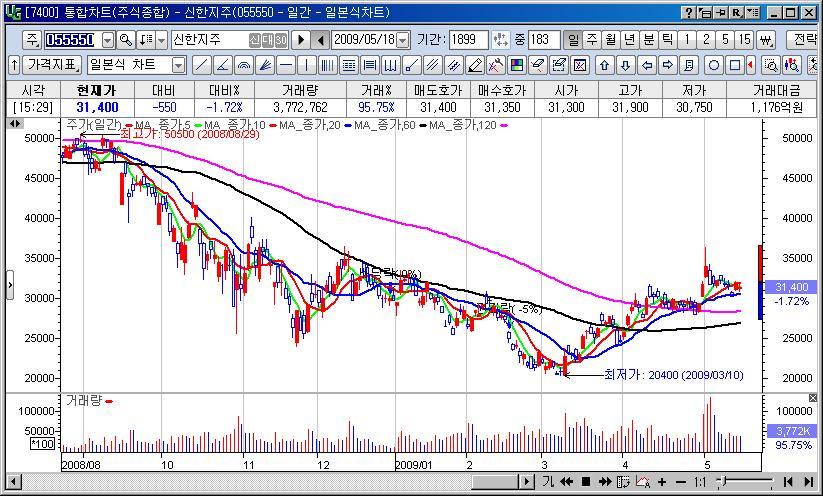Select the parallel lines channel tool

pos(432,66)
